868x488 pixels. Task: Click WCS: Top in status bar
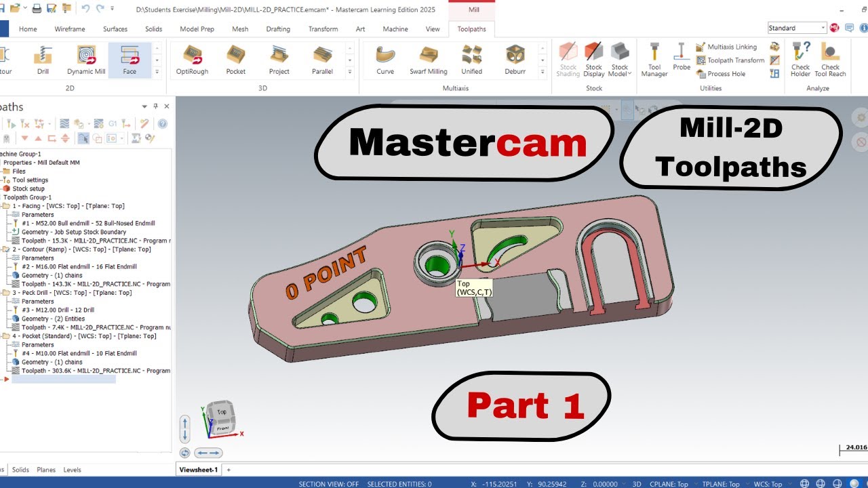(x=768, y=484)
